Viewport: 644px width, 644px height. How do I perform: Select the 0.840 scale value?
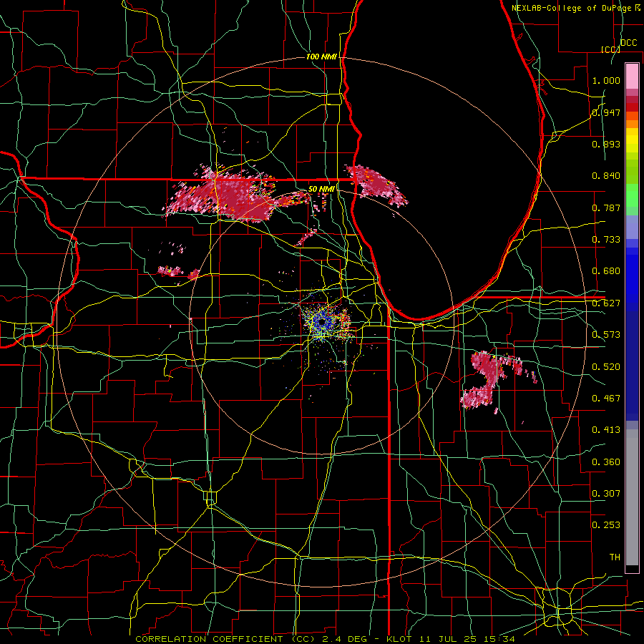tap(606, 176)
